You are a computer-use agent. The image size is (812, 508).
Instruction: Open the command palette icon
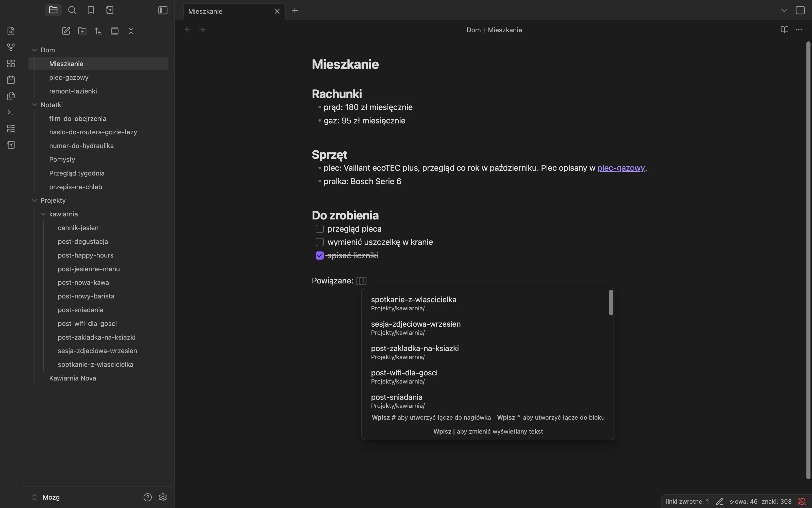point(11,112)
